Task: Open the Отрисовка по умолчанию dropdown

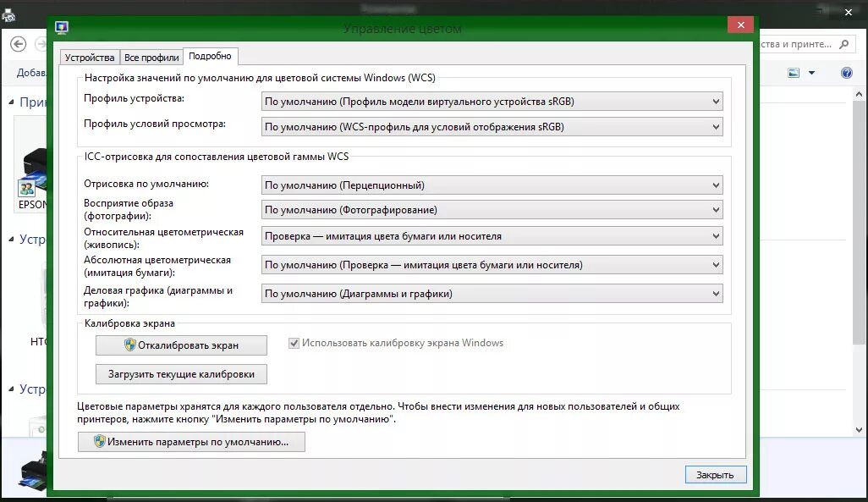Action: (x=492, y=185)
